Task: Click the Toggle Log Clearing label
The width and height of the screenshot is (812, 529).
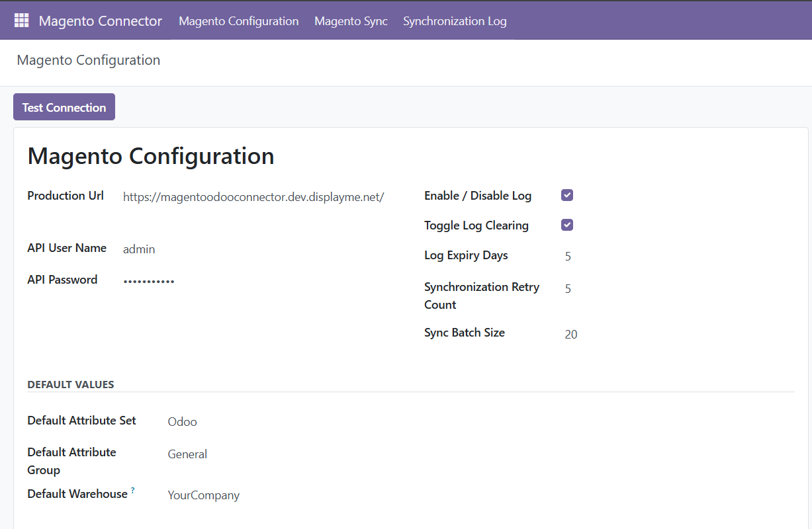Action: click(x=476, y=225)
